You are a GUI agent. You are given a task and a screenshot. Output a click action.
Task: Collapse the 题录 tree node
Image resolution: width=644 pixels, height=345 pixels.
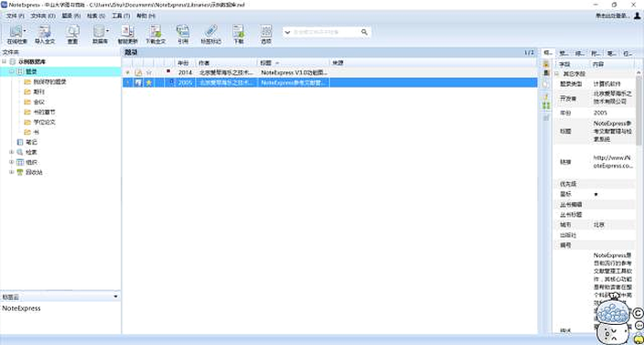tap(12, 71)
